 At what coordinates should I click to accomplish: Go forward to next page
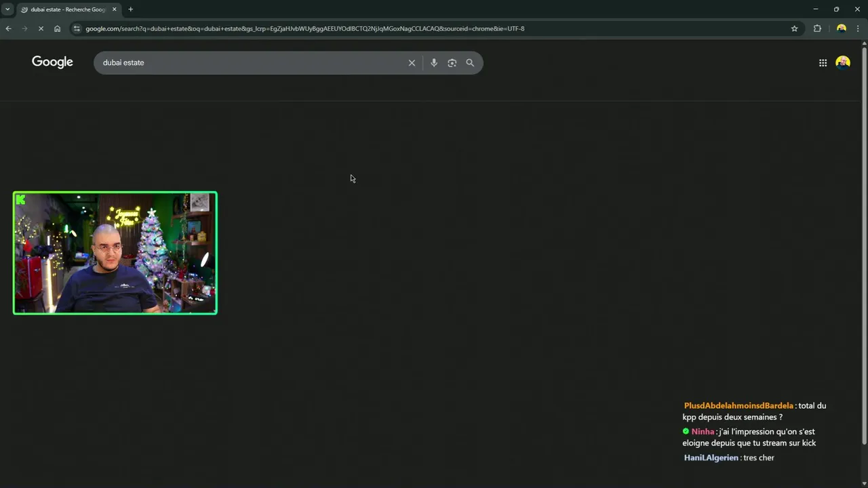pyautogui.click(x=25, y=28)
